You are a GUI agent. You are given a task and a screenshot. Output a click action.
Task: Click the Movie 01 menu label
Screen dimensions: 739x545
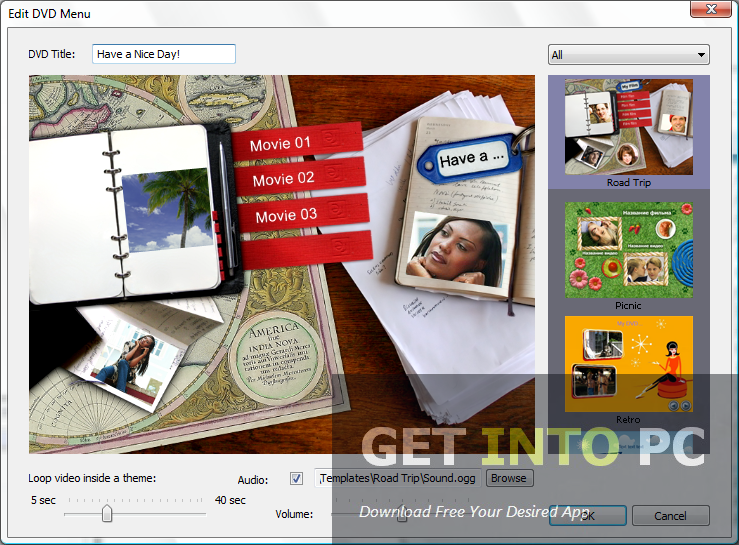[280, 144]
